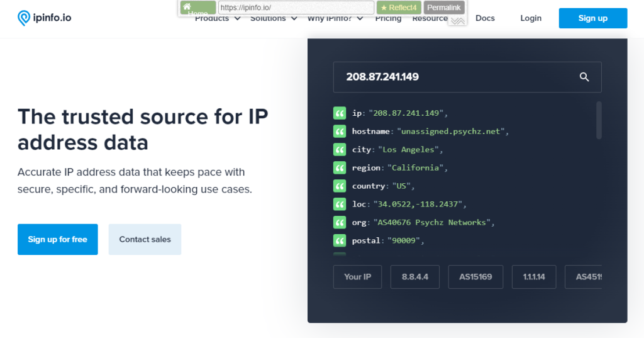Image resolution: width=644 pixels, height=338 pixels.
Task: Click org value AS40676 Psychz Networks
Action: pyautogui.click(x=431, y=222)
